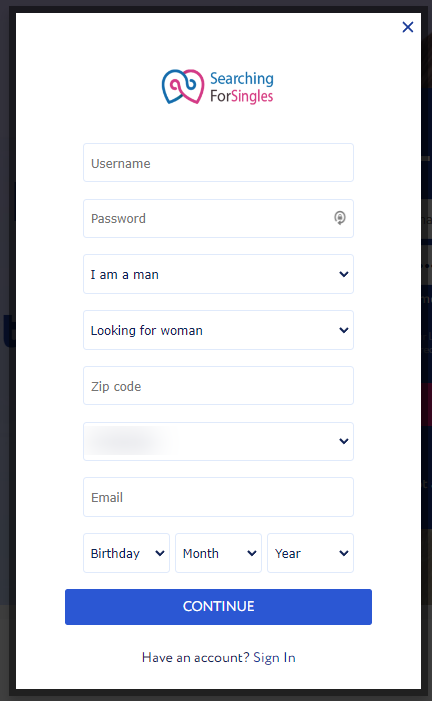The image size is (432, 701).
Task: Click the chevron arrow of 'Looking for woman'
Action: pyautogui.click(x=343, y=330)
